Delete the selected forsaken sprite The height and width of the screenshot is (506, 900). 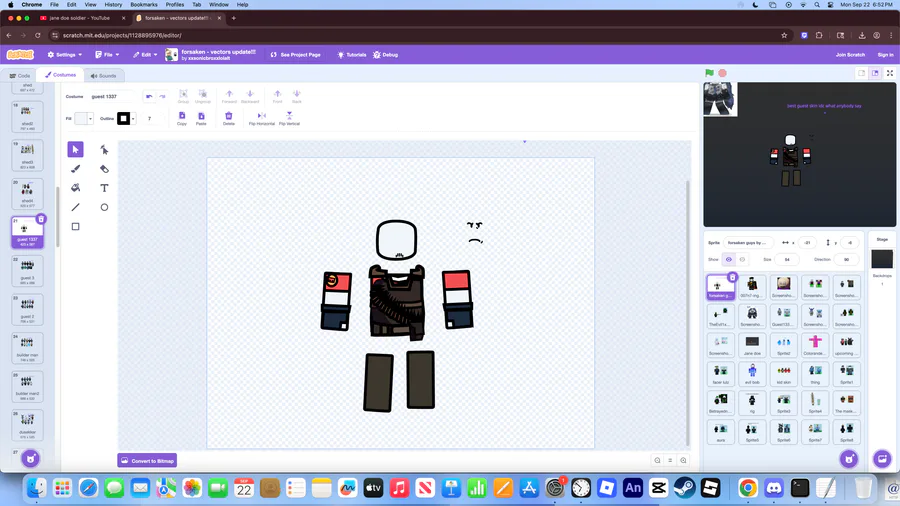(x=732, y=277)
